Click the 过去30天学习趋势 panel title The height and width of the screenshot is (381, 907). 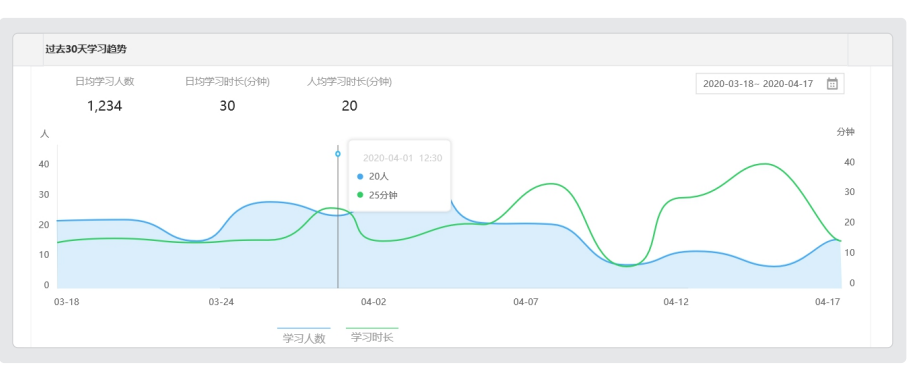coord(86,49)
